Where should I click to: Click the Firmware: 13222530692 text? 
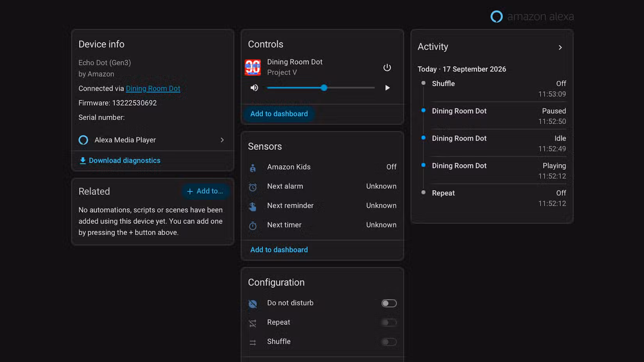pos(117,103)
